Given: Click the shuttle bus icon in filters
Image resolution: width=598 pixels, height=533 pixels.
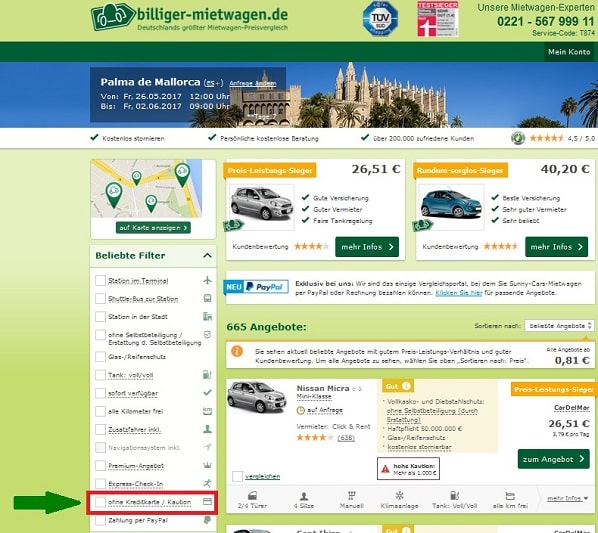Looking at the screenshot, I should 207,298.
